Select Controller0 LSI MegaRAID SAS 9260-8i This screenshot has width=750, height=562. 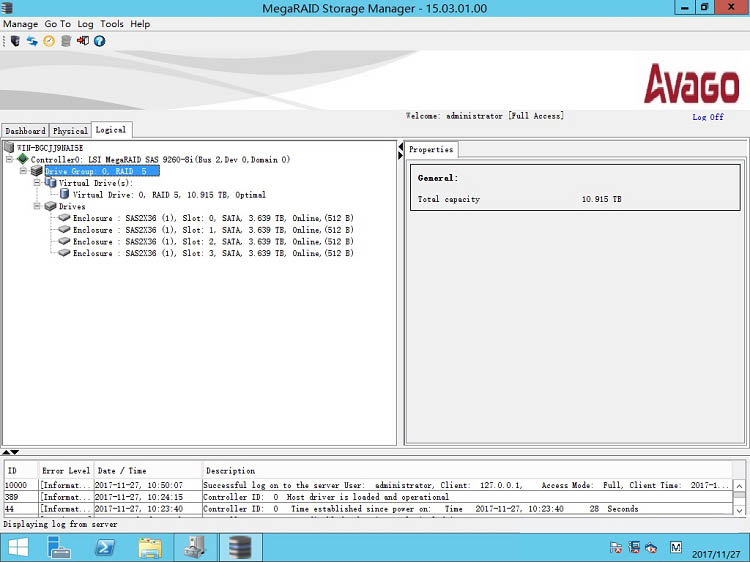(160, 159)
